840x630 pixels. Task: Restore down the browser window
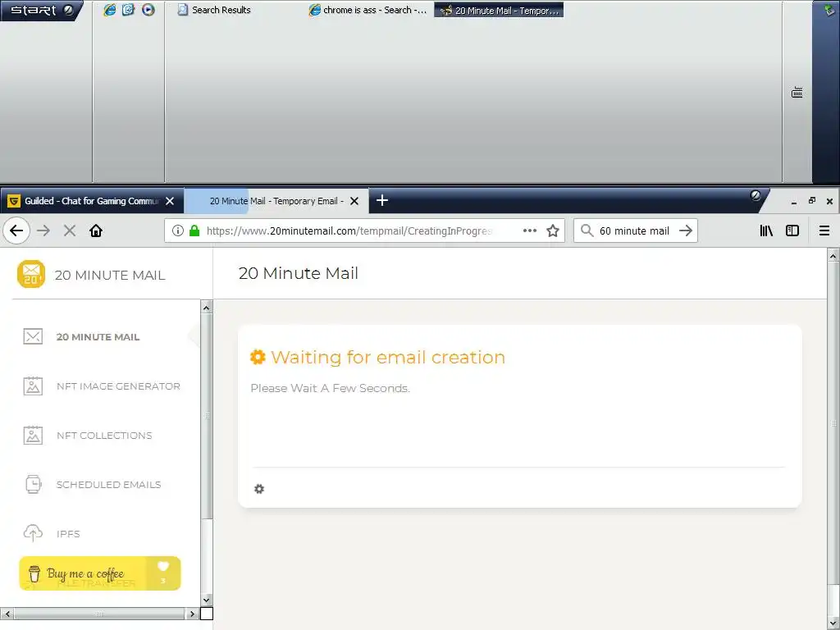812,200
